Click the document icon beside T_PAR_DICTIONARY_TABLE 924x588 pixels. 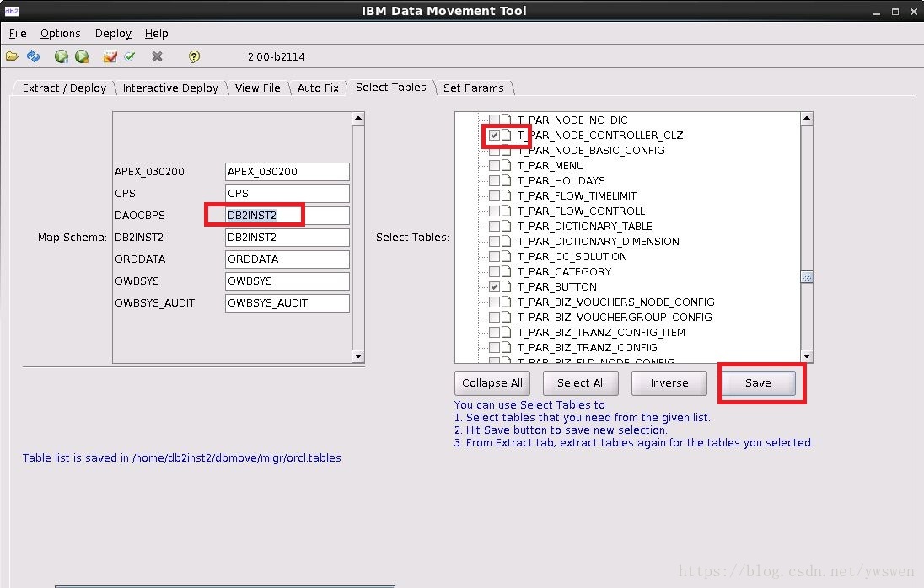(x=506, y=226)
